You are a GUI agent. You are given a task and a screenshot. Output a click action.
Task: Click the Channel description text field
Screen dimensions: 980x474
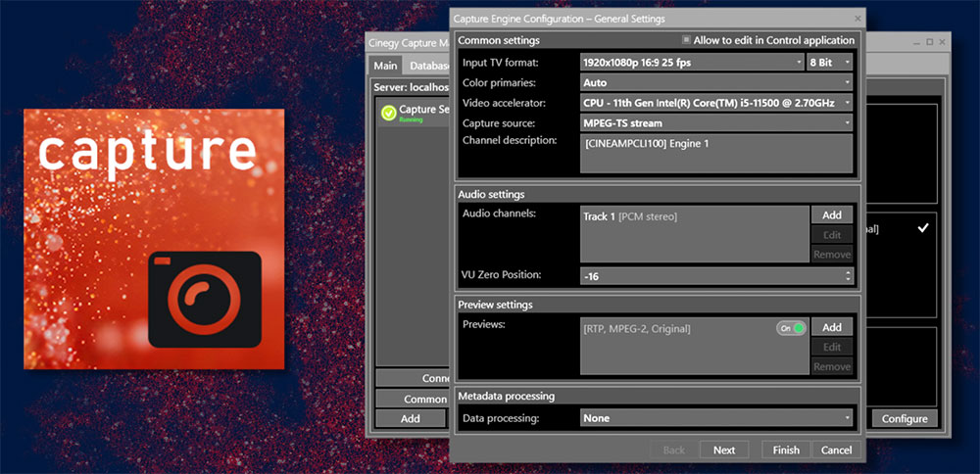tap(716, 153)
